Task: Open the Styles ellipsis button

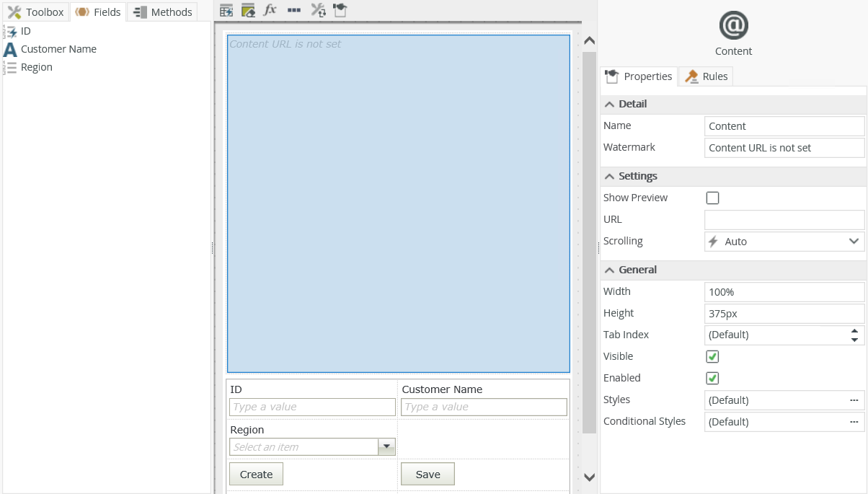Action: [854, 400]
